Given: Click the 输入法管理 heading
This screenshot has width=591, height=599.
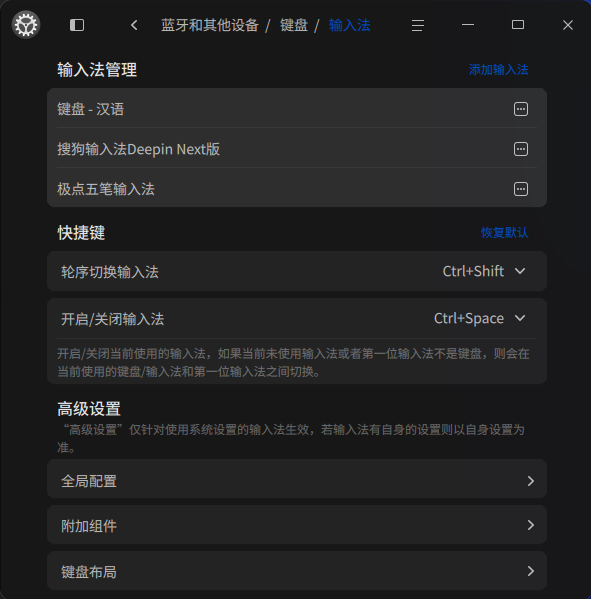Looking at the screenshot, I should click(x=97, y=70).
